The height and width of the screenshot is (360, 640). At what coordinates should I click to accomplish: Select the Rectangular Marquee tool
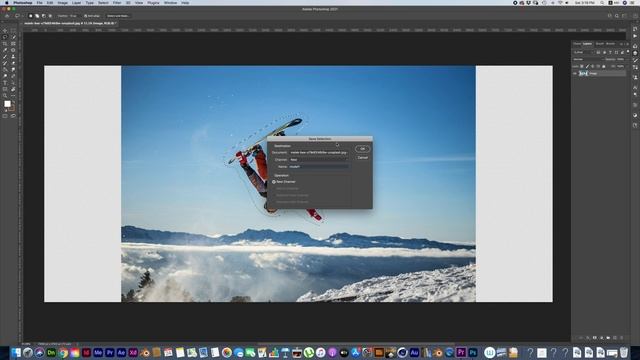pyautogui.click(x=13, y=31)
